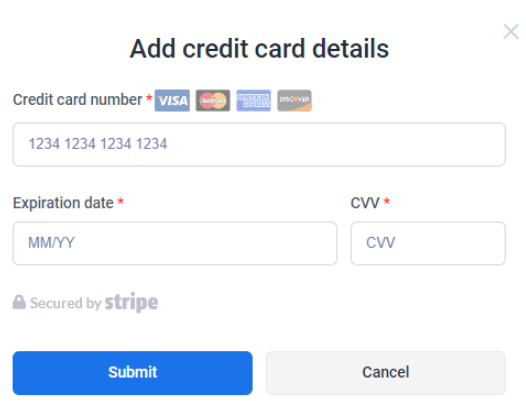
Task: Click the red asterisk beside CVV label
Action: tap(386, 201)
